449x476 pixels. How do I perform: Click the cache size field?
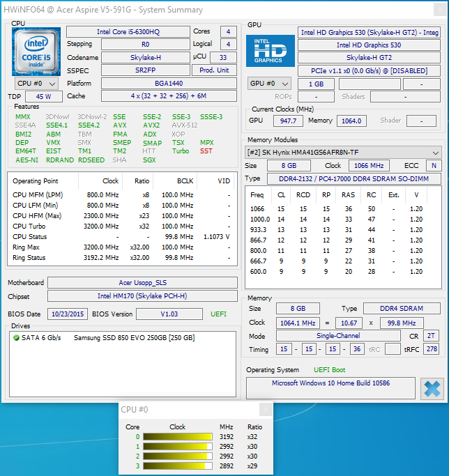[169, 96]
